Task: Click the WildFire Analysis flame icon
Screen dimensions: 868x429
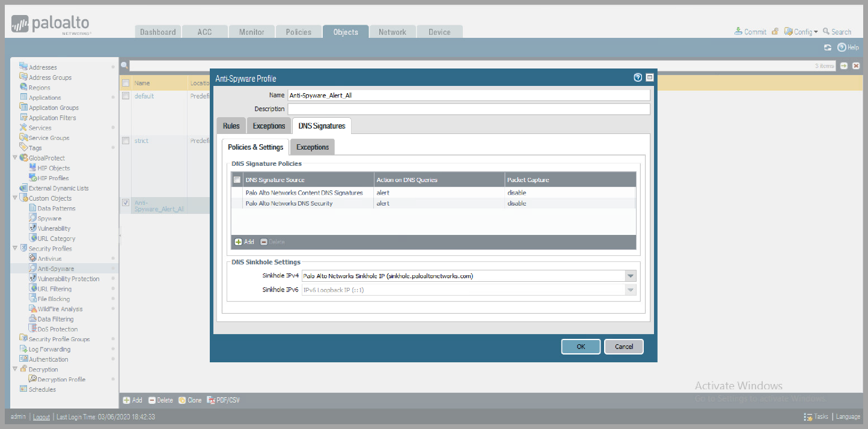Action: tap(32, 309)
